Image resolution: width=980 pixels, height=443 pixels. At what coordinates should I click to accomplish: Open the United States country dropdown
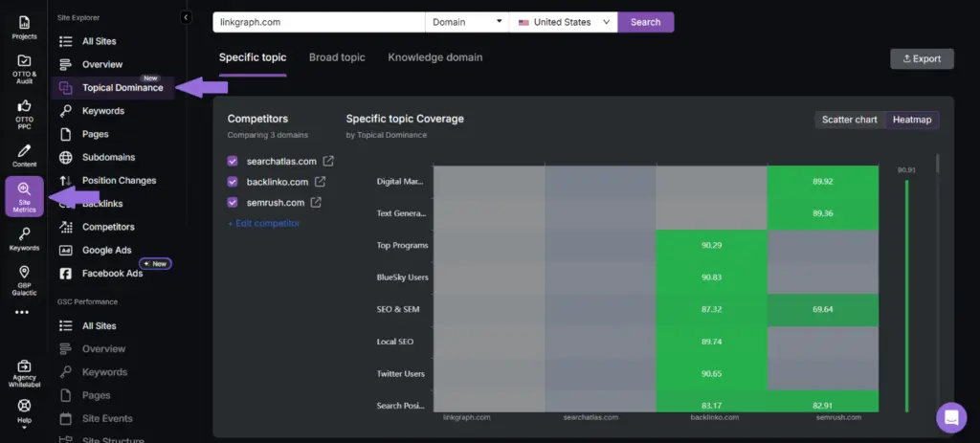563,22
